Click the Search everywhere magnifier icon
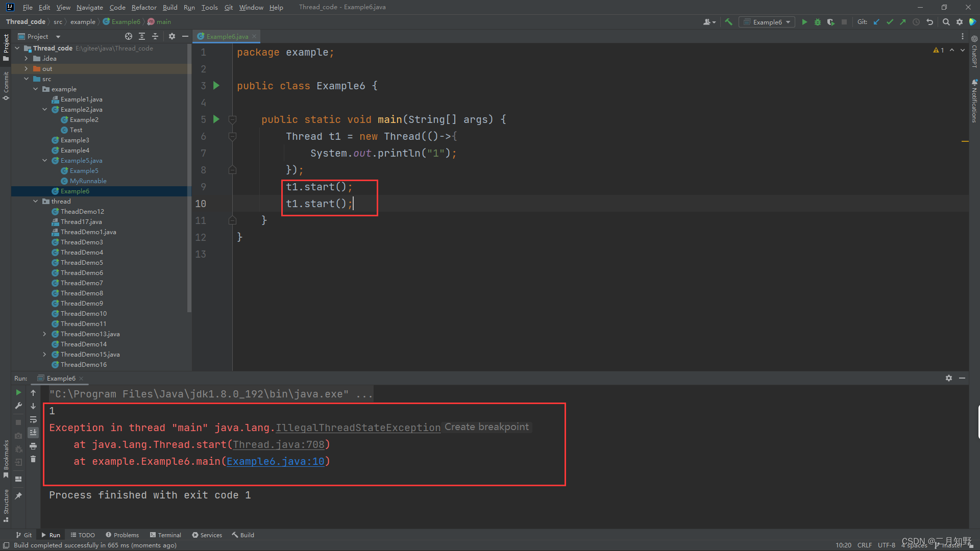This screenshot has width=980, height=551. pyautogui.click(x=946, y=21)
